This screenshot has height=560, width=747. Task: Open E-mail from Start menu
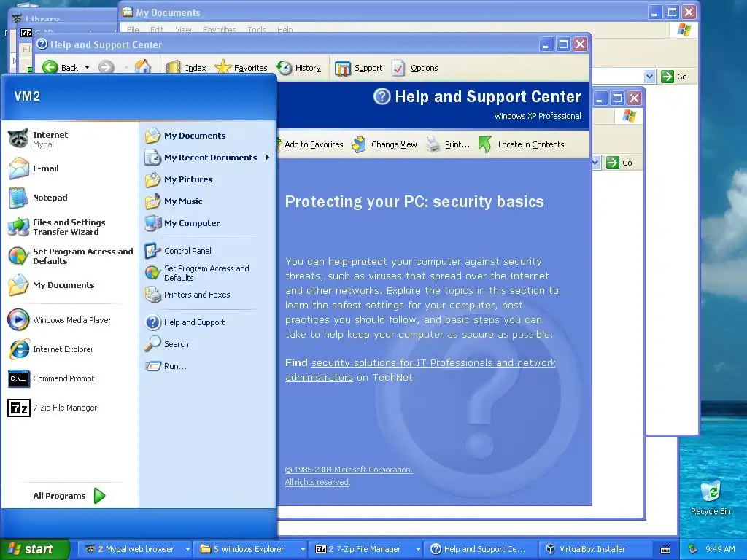pyautogui.click(x=71, y=168)
